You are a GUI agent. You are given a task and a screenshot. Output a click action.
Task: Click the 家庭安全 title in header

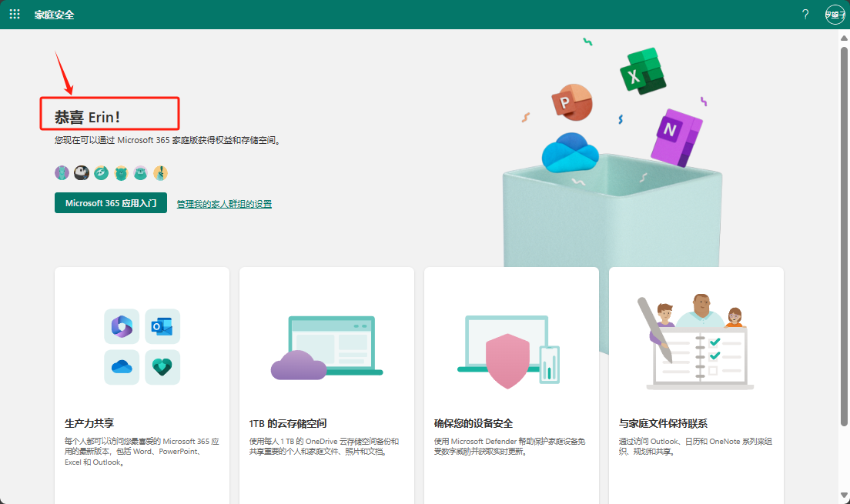(x=55, y=15)
